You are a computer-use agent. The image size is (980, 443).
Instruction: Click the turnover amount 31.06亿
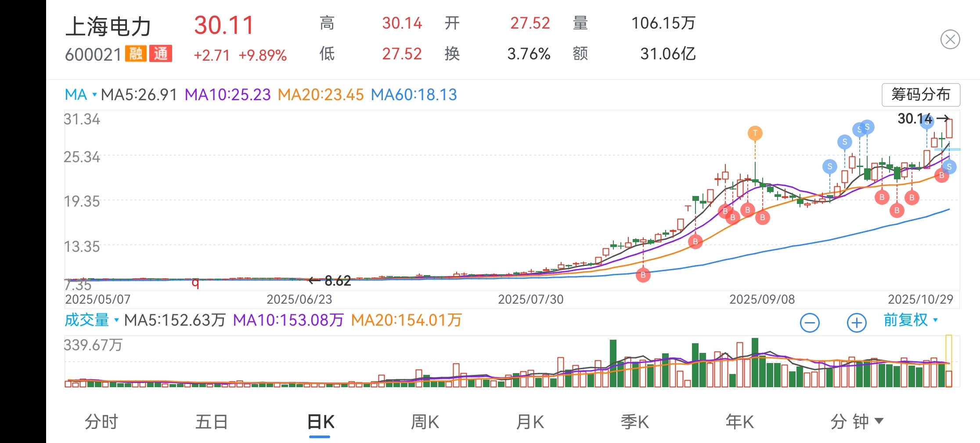point(668,54)
